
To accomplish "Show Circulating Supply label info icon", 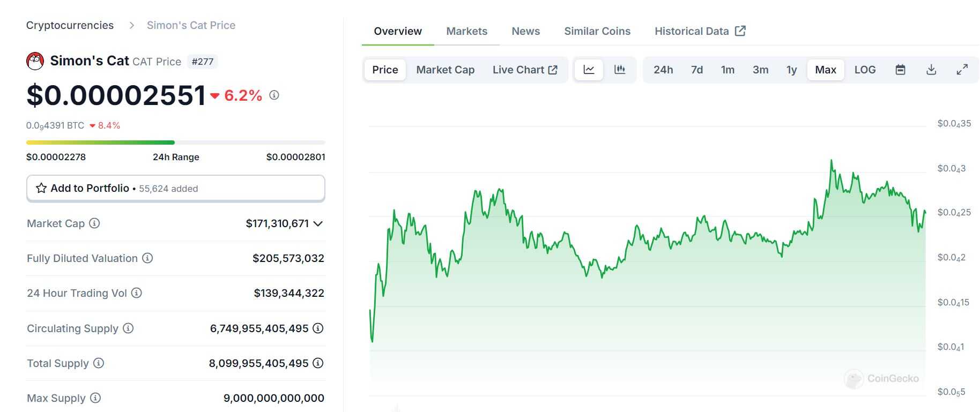I will click(x=128, y=328).
